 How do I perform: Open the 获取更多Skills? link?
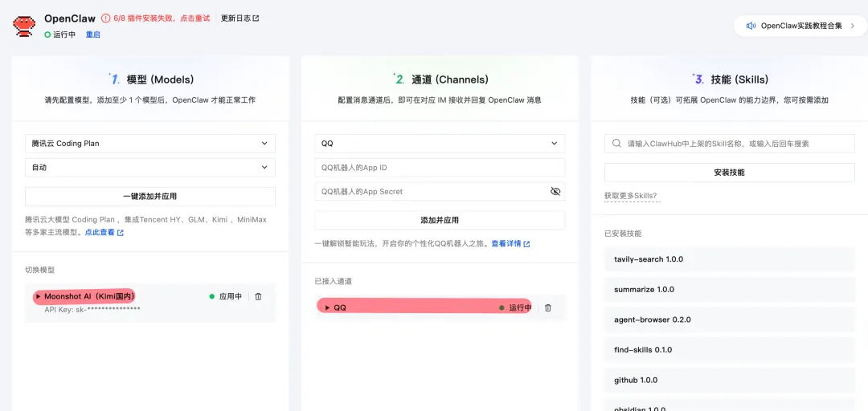tap(631, 196)
